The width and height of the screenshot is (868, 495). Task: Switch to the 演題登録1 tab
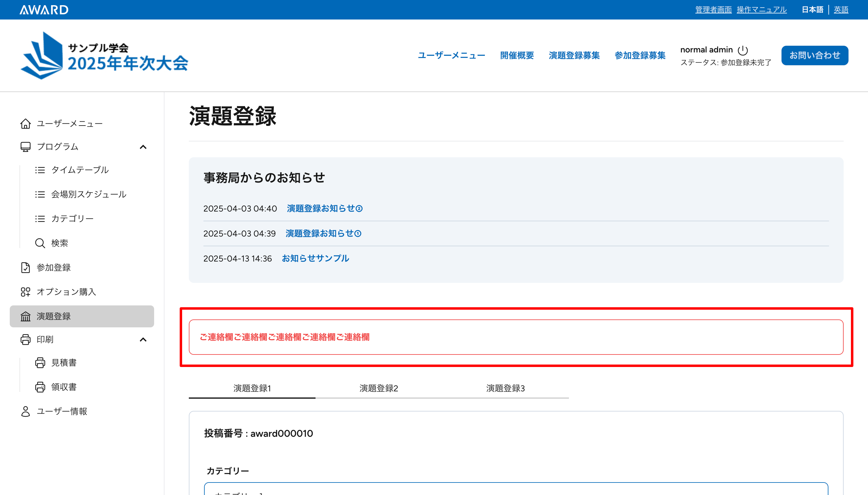click(252, 388)
